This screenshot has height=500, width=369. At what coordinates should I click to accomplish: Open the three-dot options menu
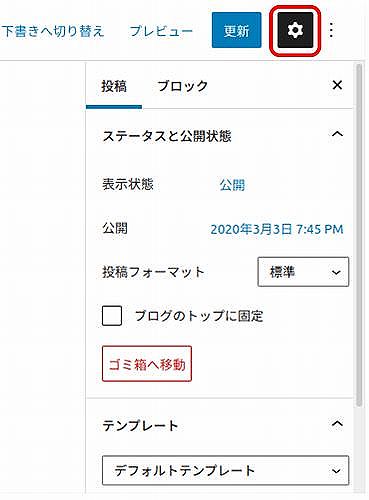pyautogui.click(x=331, y=30)
